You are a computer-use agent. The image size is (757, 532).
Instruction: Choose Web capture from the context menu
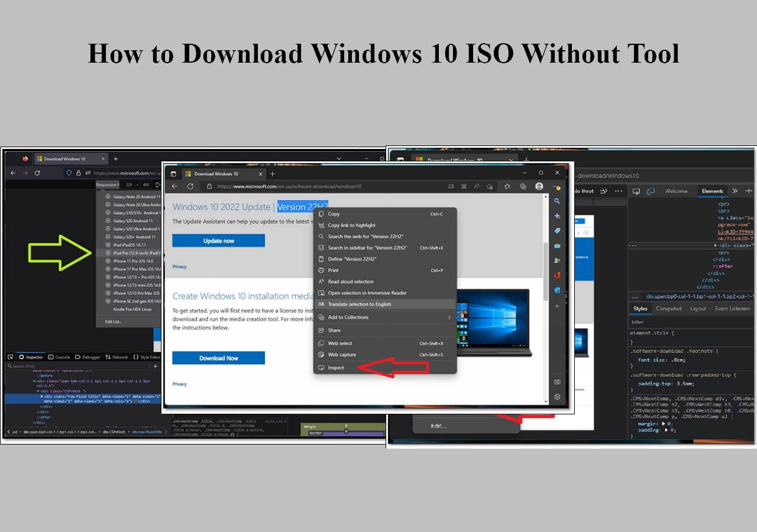click(385, 355)
